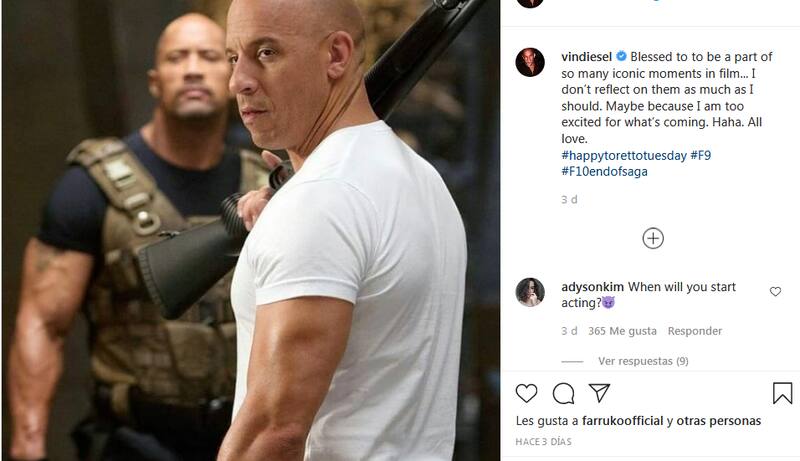This screenshot has width=800, height=461.
Task: Click Responder under adysonkim's comment
Action: [x=694, y=331]
